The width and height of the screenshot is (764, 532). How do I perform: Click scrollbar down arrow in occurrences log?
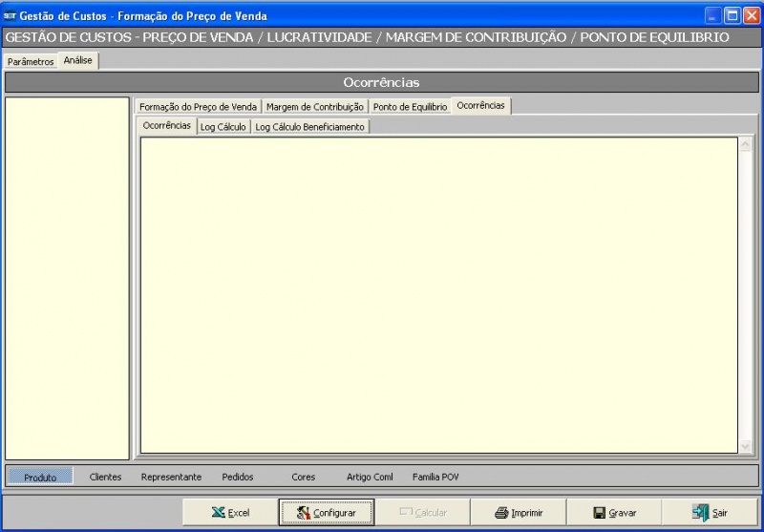click(746, 446)
